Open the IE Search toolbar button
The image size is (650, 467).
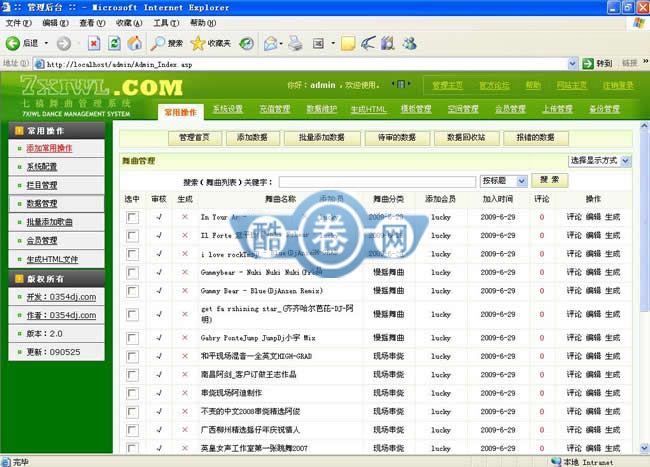coord(167,43)
